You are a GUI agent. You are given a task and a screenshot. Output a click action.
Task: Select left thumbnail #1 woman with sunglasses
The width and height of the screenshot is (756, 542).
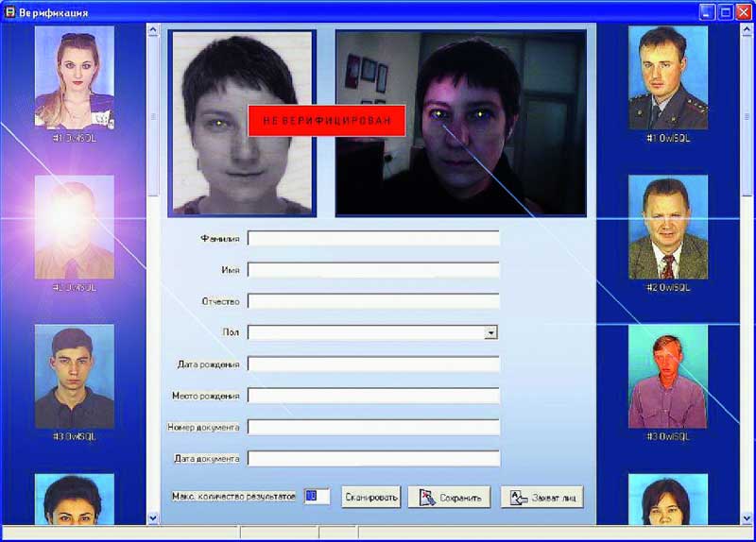tap(75, 77)
